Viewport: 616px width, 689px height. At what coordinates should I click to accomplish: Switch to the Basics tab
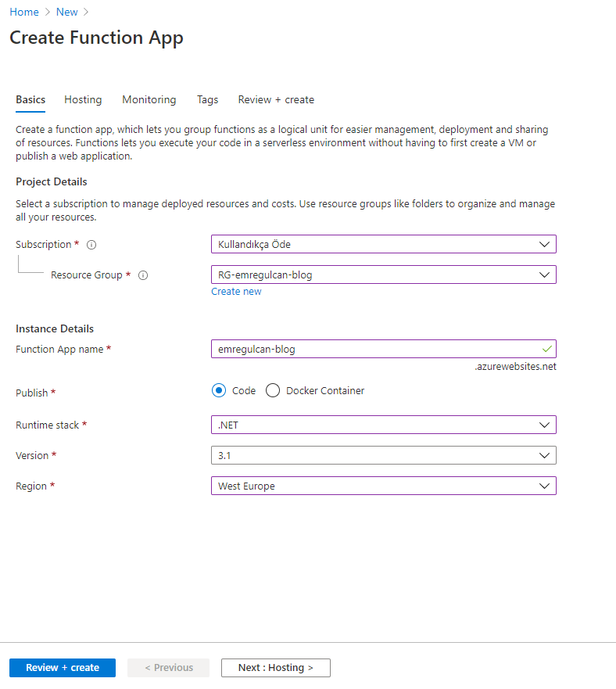(30, 100)
